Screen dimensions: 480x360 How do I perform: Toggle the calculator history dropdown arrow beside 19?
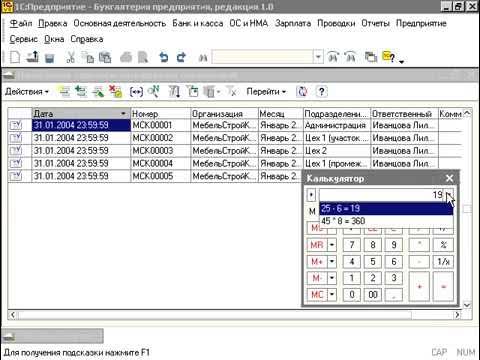449,194
